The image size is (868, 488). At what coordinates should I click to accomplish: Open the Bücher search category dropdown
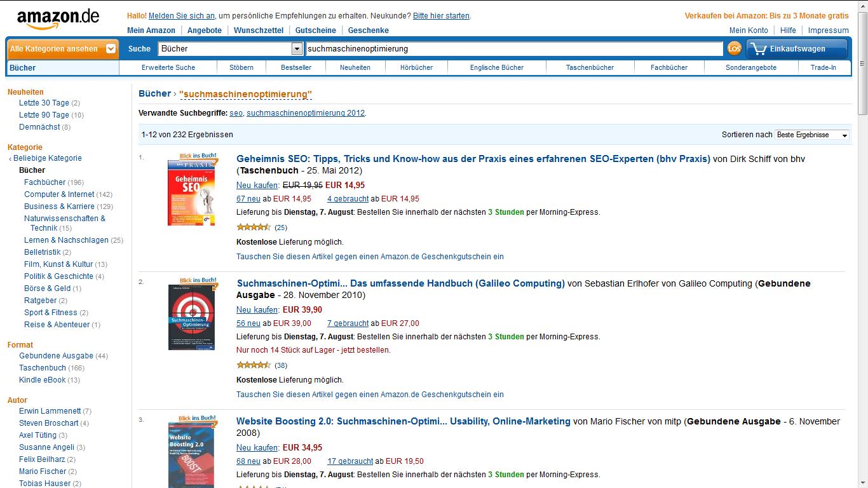click(231, 48)
